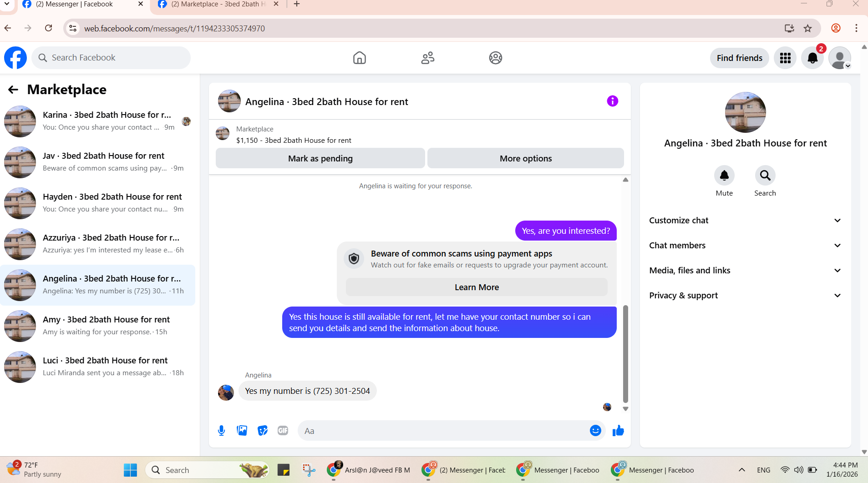Expand Chat members section
The height and width of the screenshot is (483, 868).
pos(745,246)
